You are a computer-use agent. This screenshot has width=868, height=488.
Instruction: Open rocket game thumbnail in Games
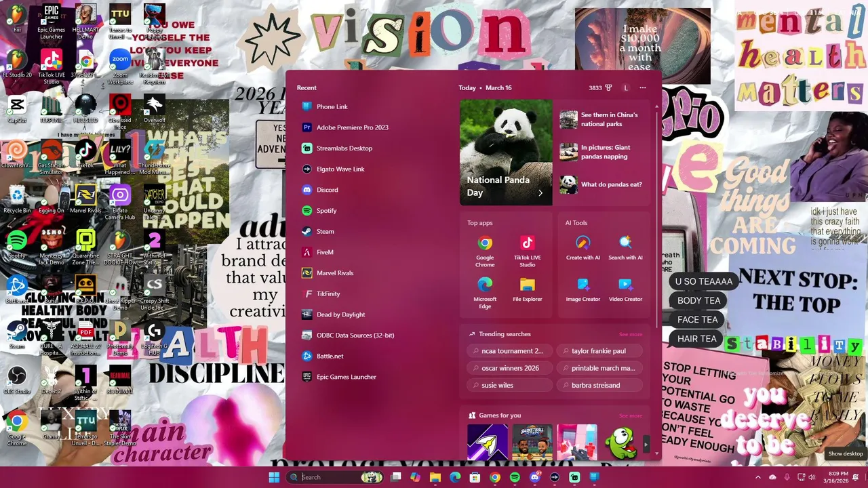point(488,442)
